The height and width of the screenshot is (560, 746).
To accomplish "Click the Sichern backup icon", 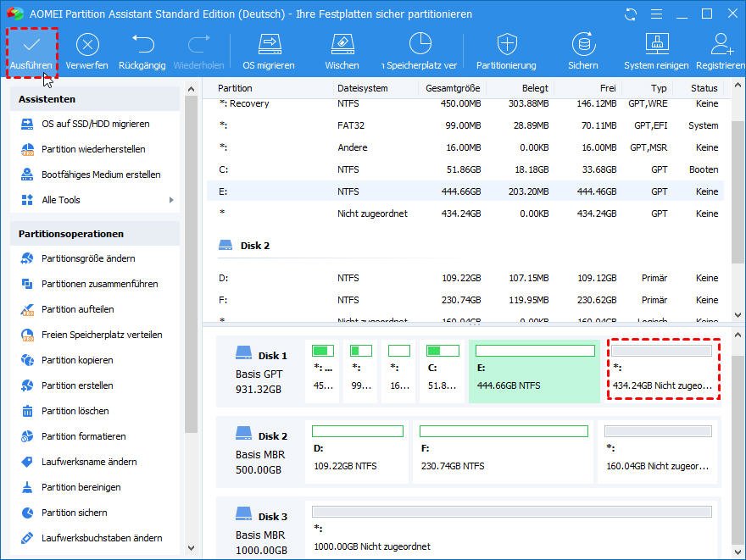I will click(582, 46).
